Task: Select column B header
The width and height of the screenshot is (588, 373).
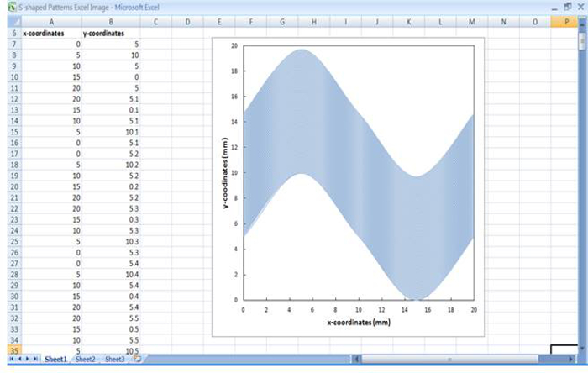Action: tap(111, 22)
